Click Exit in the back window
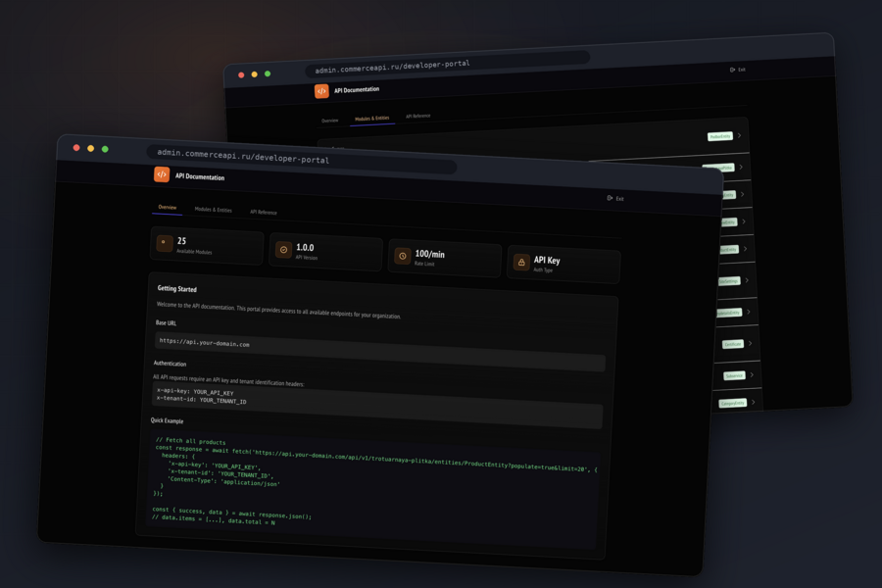The width and height of the screenshot is (882, 588). (737, 70)
